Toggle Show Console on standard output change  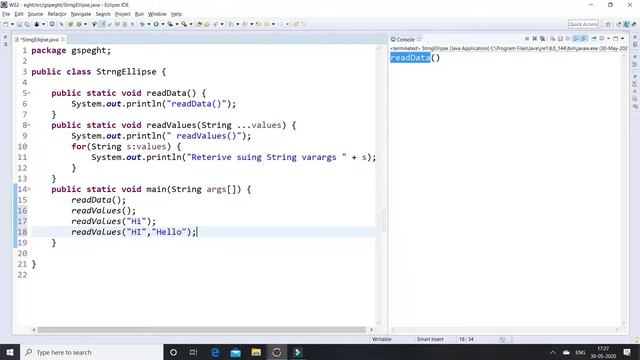coord(576,38)
